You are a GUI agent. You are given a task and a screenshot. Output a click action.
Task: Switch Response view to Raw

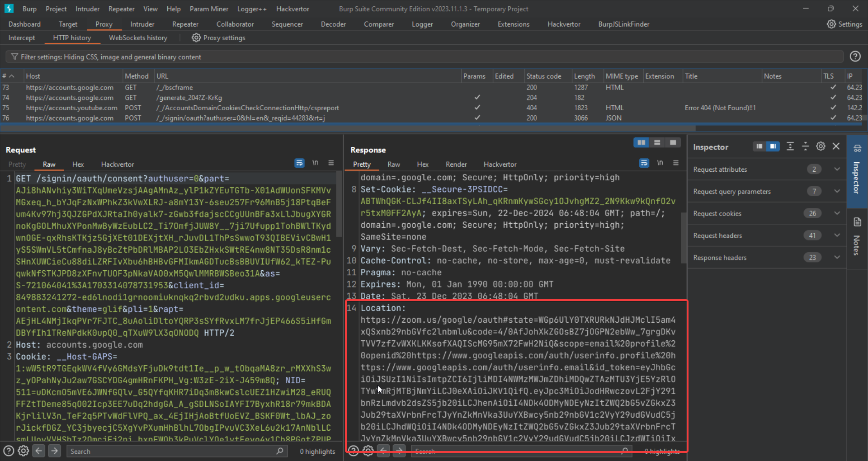tap(393, 165)
